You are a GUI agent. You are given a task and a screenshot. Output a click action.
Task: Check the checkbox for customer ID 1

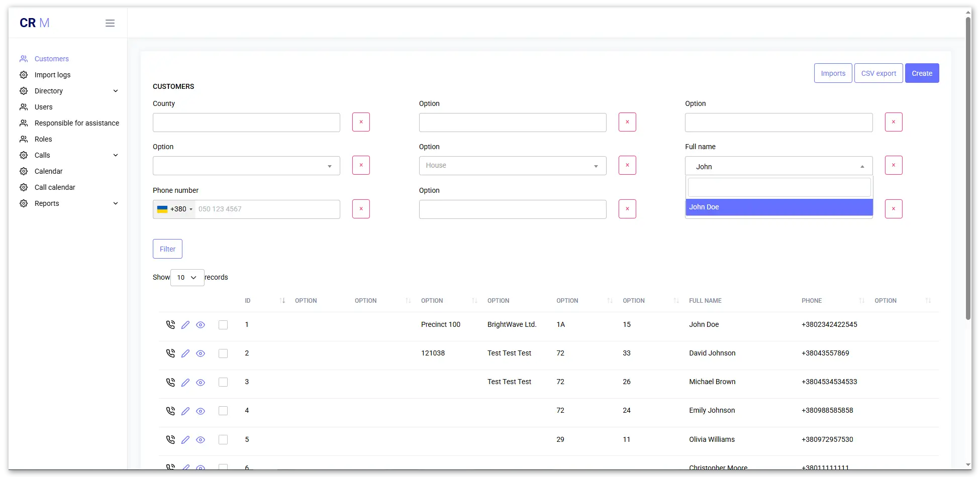tap(223, 325)
